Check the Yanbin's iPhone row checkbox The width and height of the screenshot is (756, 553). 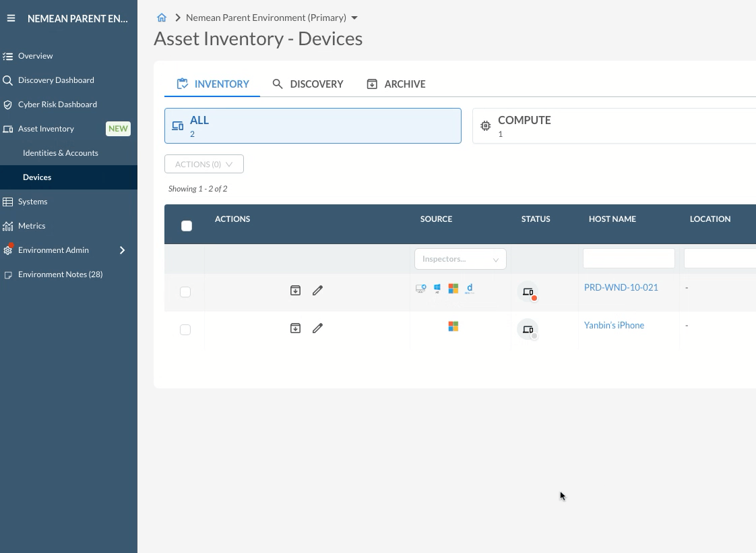[185, 330]
